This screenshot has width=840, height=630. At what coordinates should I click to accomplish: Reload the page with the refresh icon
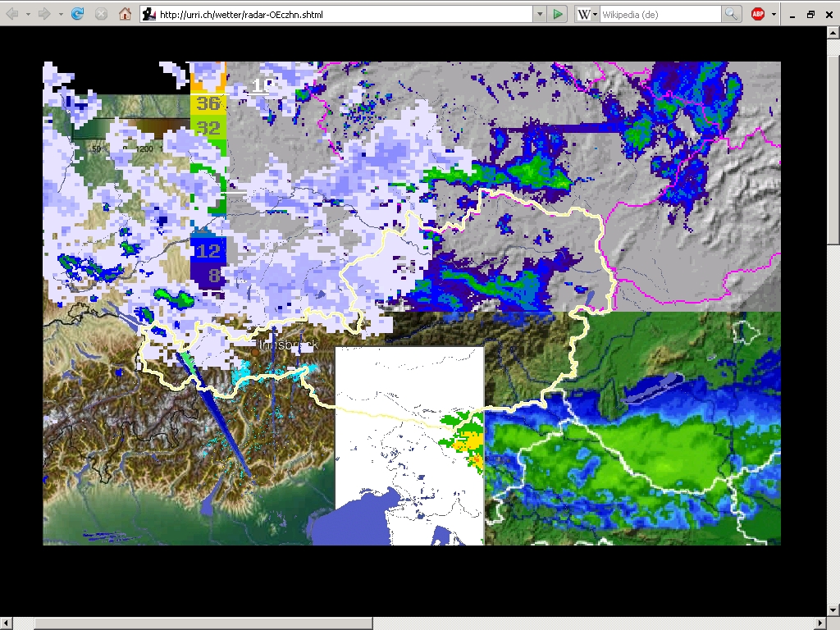click(x=78, y=14)
